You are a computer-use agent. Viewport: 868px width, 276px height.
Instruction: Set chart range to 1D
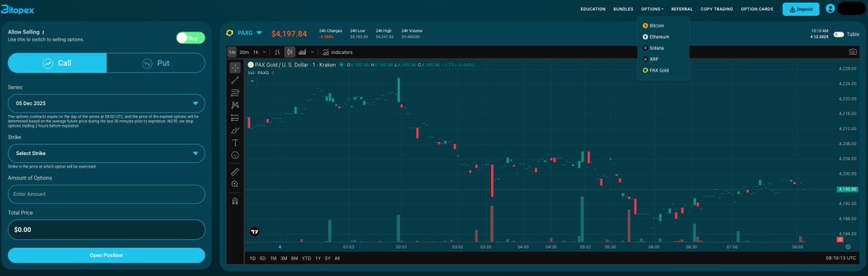[252, 258]
